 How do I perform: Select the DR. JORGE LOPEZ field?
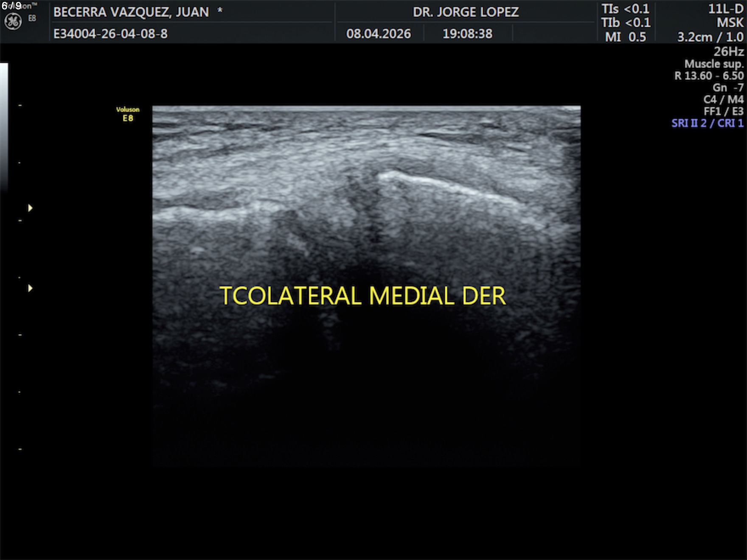click(x=466, y=12)
